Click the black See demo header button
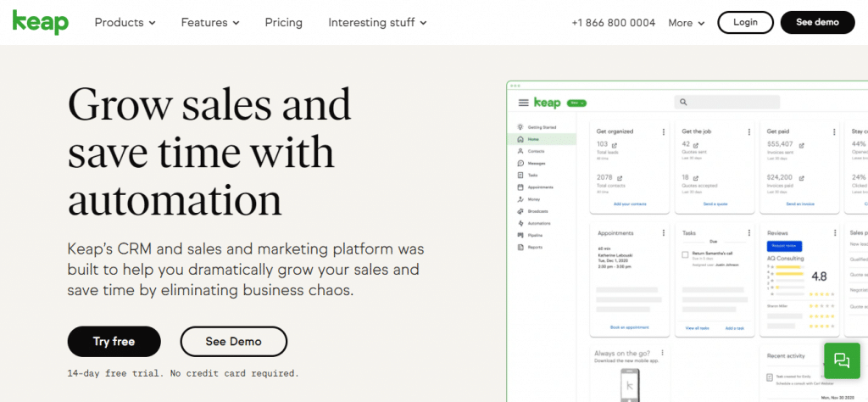 coord(818,23)
